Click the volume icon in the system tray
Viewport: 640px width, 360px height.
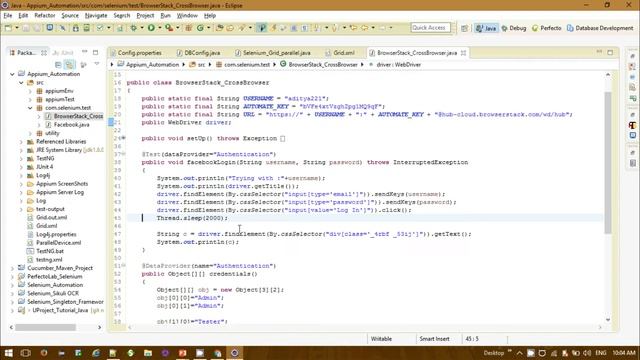click(587, 353)
